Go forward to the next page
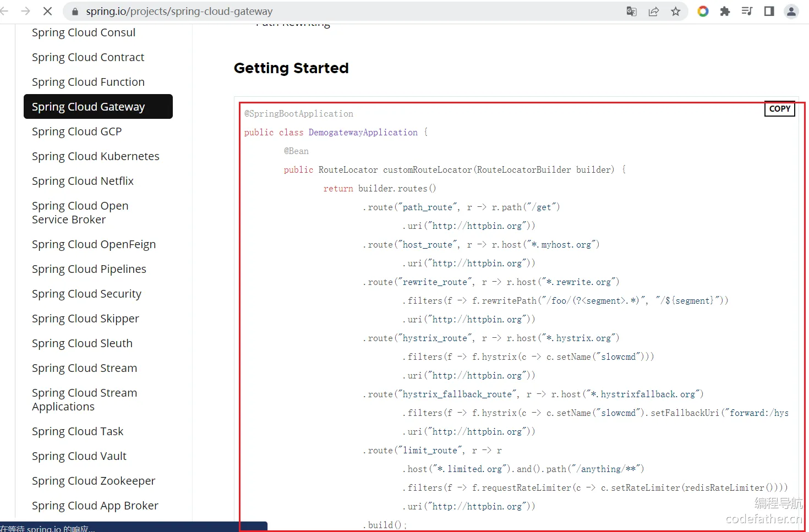This screenshot has width=809, height=532. tap(25, 11)
